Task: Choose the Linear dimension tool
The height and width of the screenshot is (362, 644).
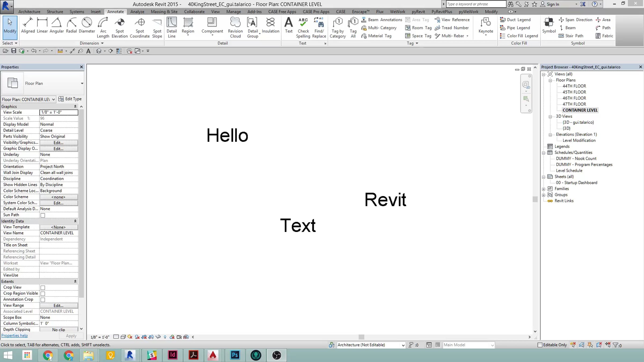Action: pos(42,25)
